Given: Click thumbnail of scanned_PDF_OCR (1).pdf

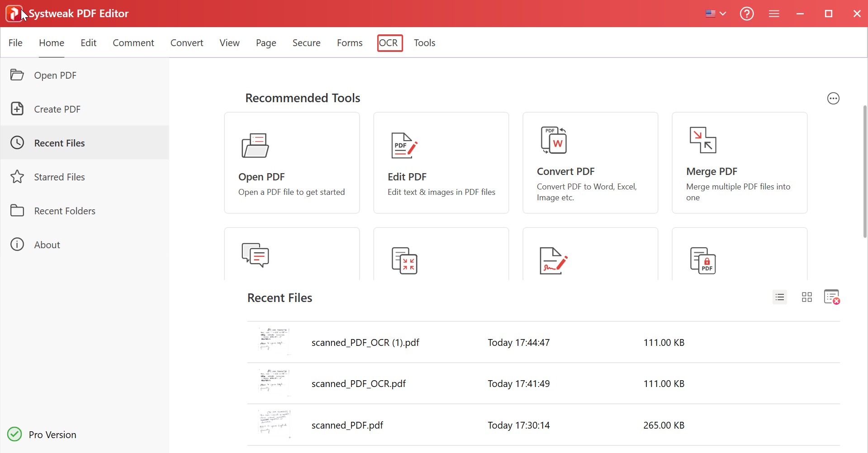Looking at the screenshot, I should coord(275,342).
